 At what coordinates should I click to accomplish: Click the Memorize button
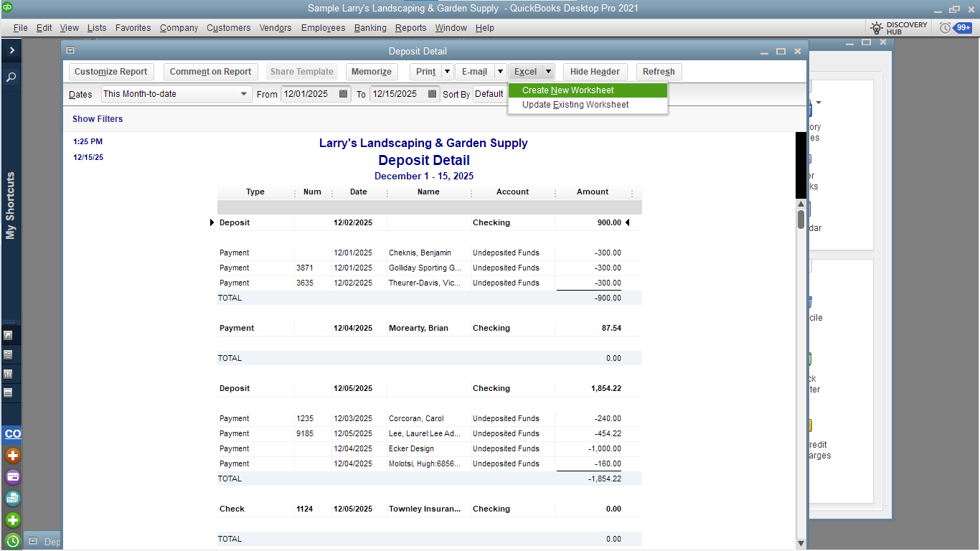pos(372,72)
